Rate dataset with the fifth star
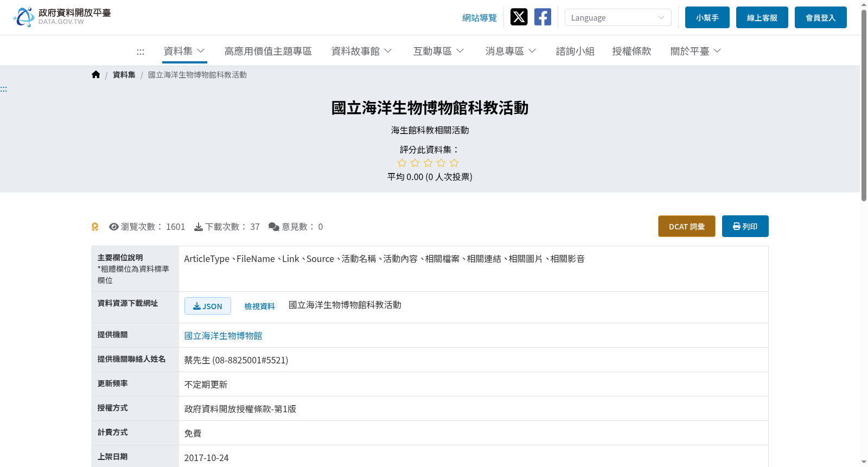The image size is (868, 467). [454, 163]
